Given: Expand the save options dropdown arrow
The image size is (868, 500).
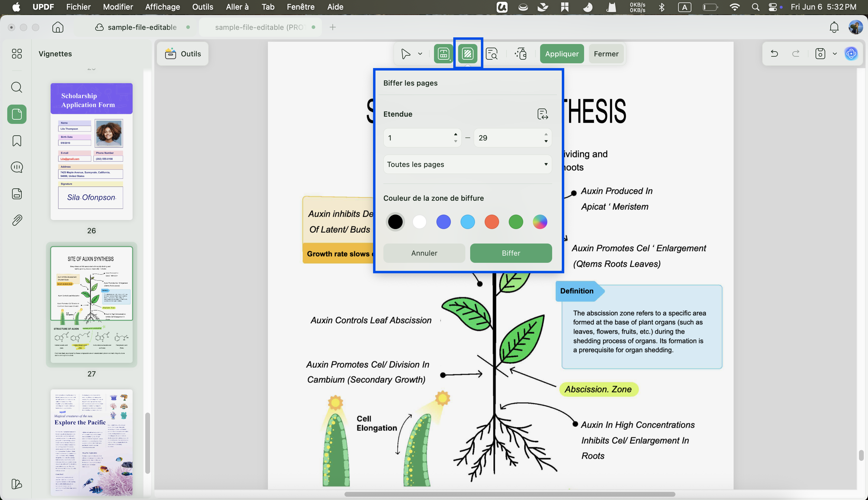Looking at the screenshot, I should [835, 54].
